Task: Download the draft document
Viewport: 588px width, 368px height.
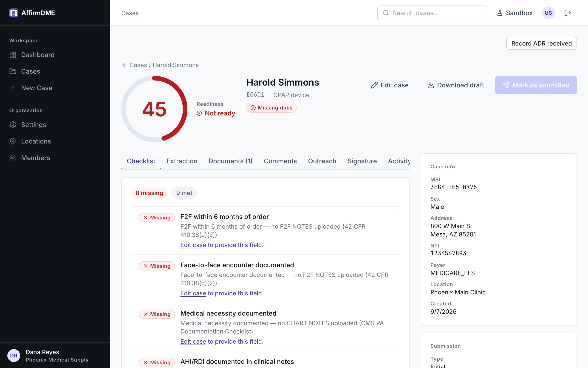Action: pyautogui.click(x=456, y=85)
